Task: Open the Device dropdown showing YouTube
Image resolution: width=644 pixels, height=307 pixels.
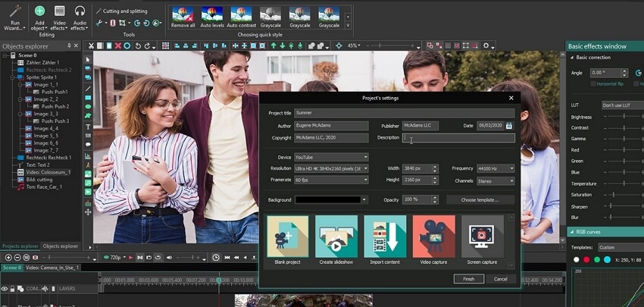Action: 331,158
